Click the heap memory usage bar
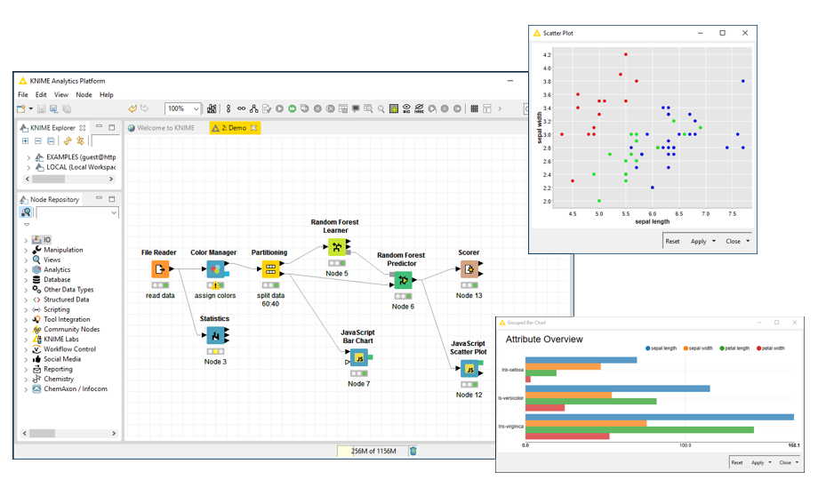 coord(373,451)
